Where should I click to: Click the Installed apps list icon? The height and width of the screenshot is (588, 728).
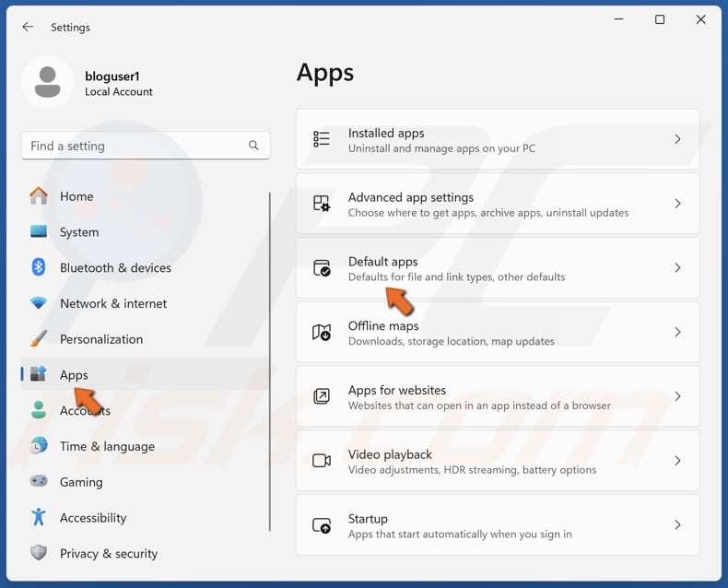click(x=322, y=139)
